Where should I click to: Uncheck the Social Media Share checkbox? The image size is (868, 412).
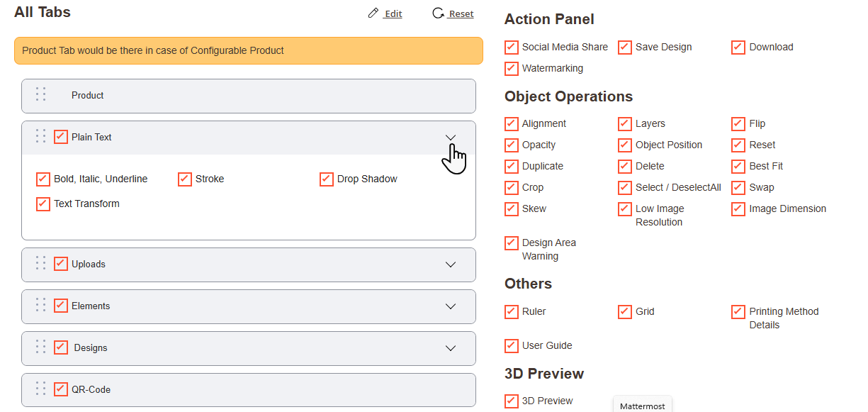(512, 47)
